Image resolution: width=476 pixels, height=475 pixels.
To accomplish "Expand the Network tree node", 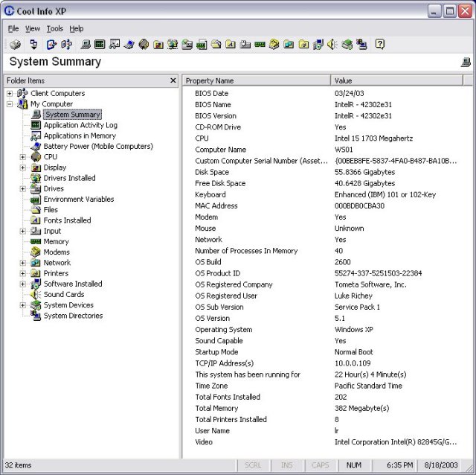I will [x=23, y=263].
